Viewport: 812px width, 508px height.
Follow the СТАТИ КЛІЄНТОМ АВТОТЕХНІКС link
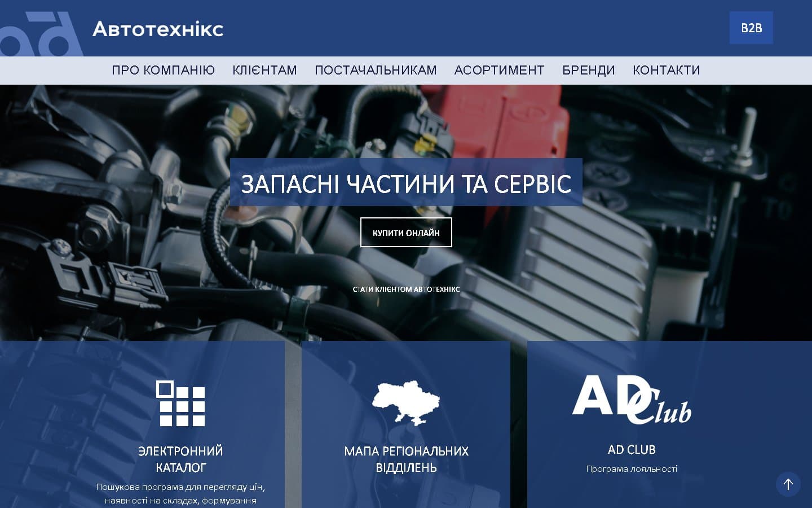pos(406,289)
